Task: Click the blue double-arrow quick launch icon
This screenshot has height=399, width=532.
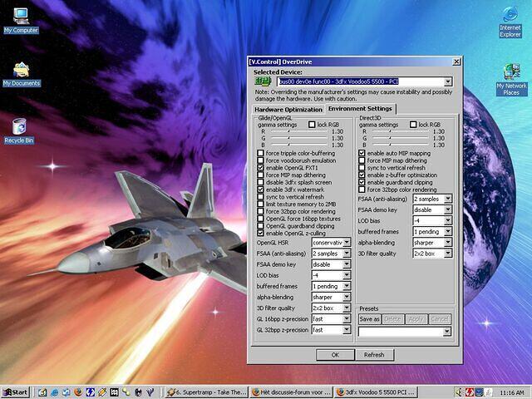Action: pos(90,392)
